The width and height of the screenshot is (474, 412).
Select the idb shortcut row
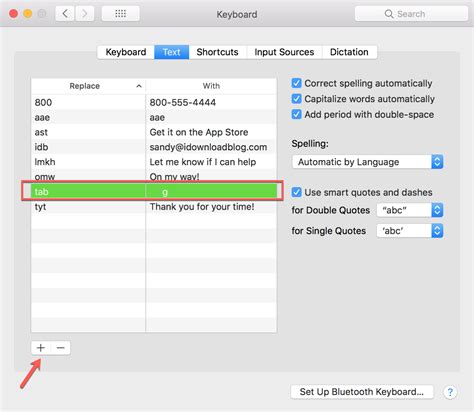tap(154, 147)
